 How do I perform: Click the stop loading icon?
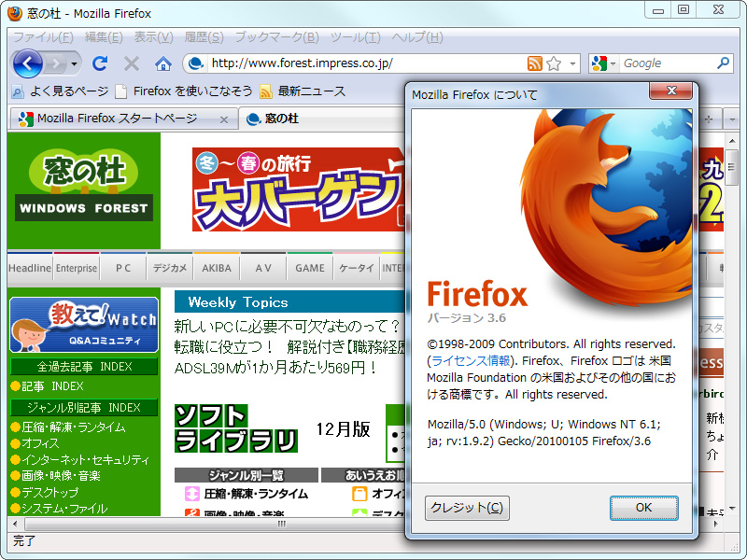(131, 63)
